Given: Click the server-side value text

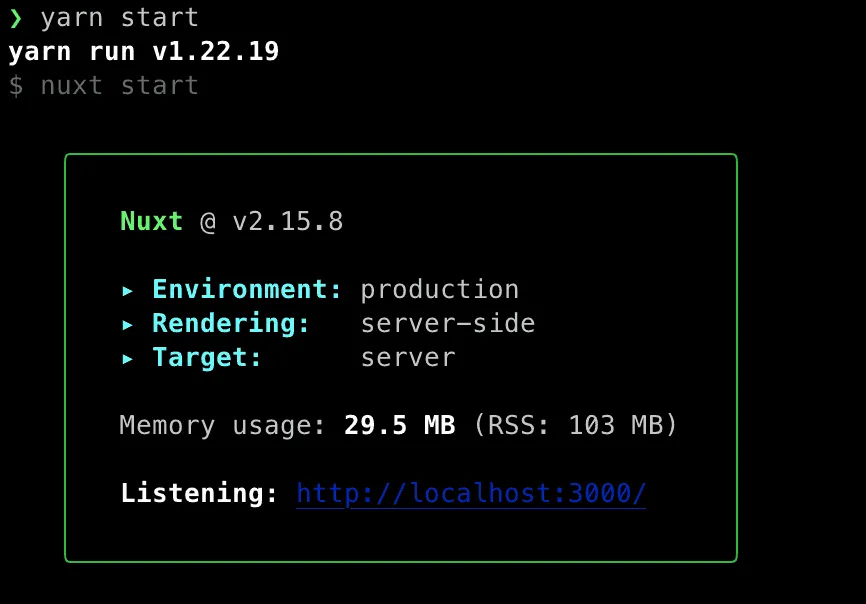Looking at the screenshot, I should [x=448, y=324].
